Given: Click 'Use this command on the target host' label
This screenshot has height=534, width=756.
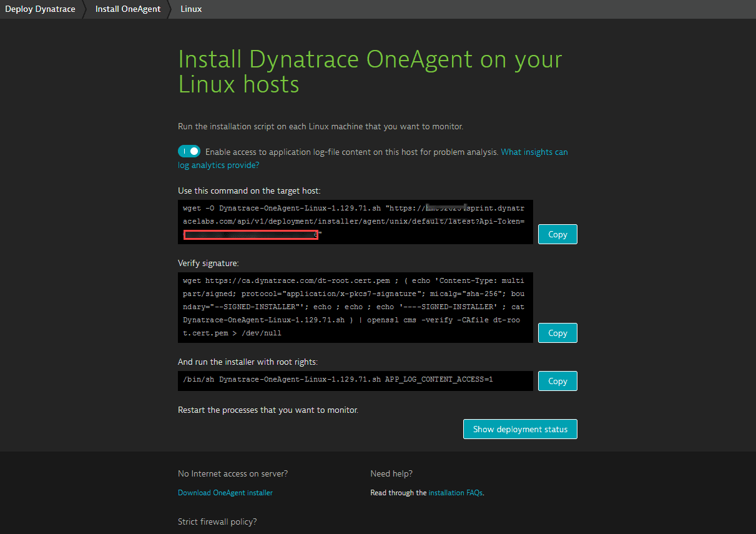Looking at the screenshot, I should pyautogui.click(x=249, y=190).
